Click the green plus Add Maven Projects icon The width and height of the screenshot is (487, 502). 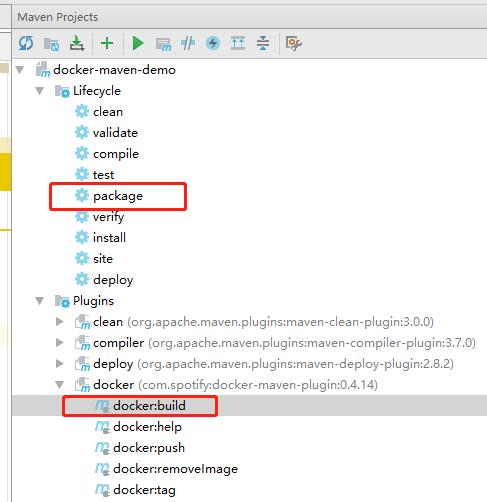(107, 43)
